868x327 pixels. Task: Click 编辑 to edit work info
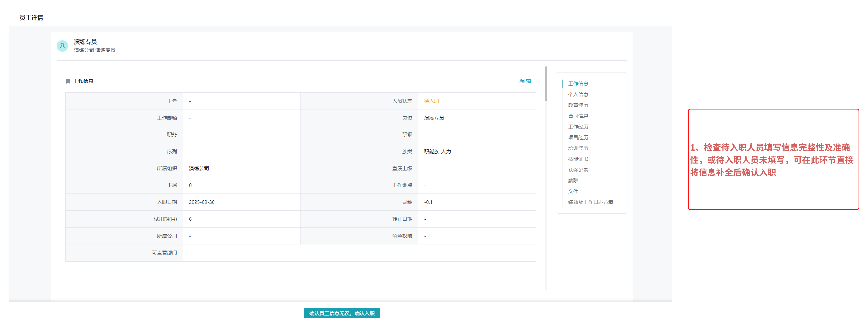pos(525,81)
